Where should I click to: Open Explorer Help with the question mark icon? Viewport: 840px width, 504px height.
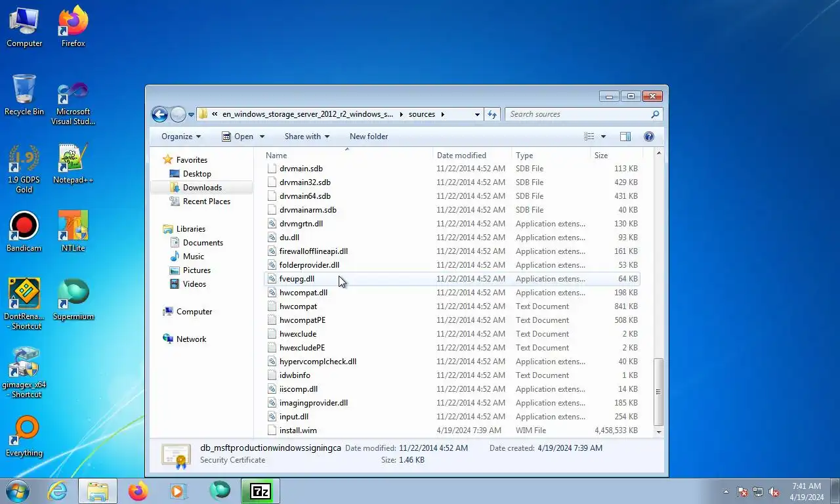click(x=649, y=136)
